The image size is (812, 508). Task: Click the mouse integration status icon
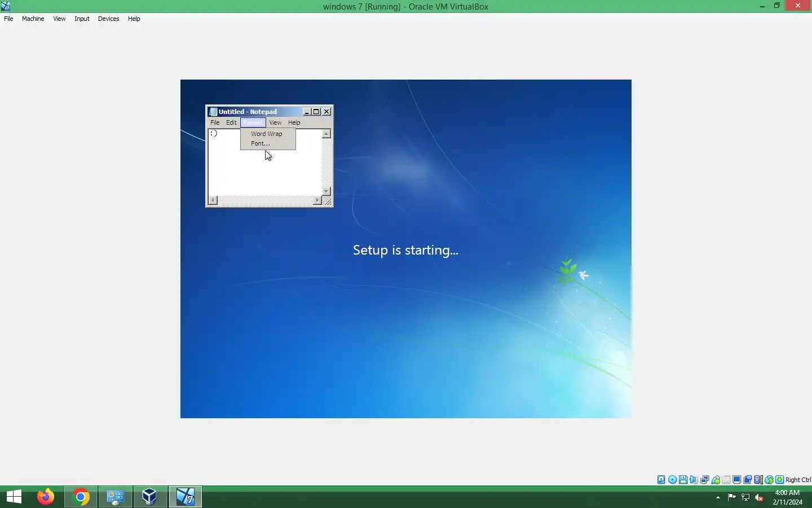pos(769,480)
